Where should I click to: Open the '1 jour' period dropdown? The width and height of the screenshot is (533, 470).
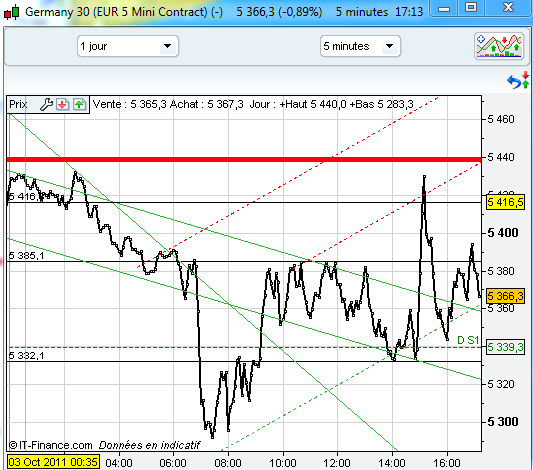click(127, 46)
